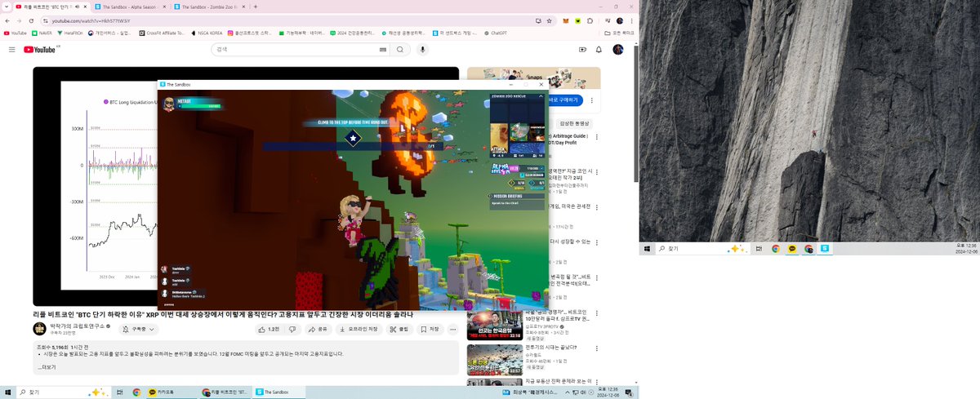Image resolution: width=980 pixels, height=399 pixels.
Task: Open the YouTube notifications bell
Action: (599, 50)
